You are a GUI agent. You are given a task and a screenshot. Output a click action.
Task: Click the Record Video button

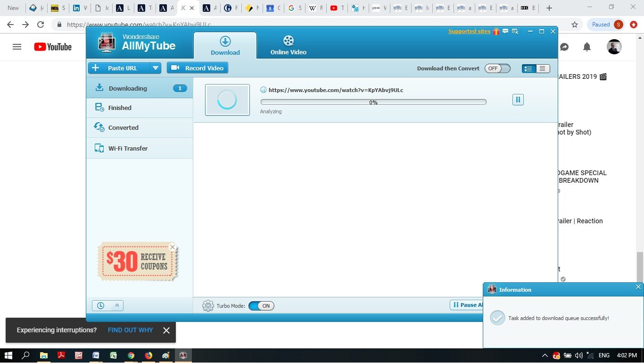click(198, 68)
